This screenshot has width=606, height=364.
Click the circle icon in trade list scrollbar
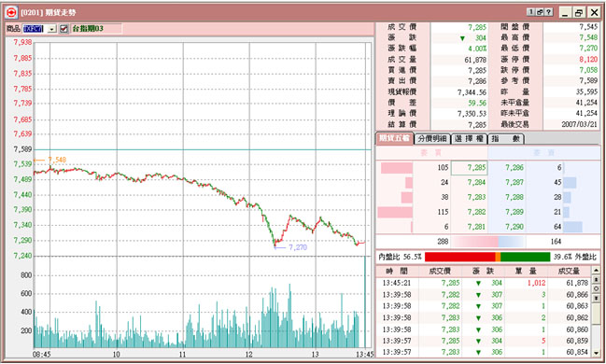(596, 288)
